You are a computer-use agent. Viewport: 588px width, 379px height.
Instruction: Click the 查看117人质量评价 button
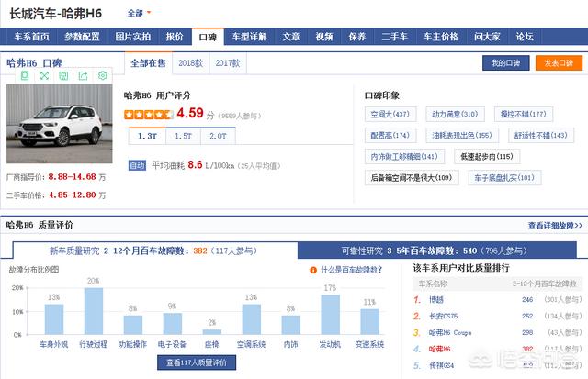coord(197,362)
